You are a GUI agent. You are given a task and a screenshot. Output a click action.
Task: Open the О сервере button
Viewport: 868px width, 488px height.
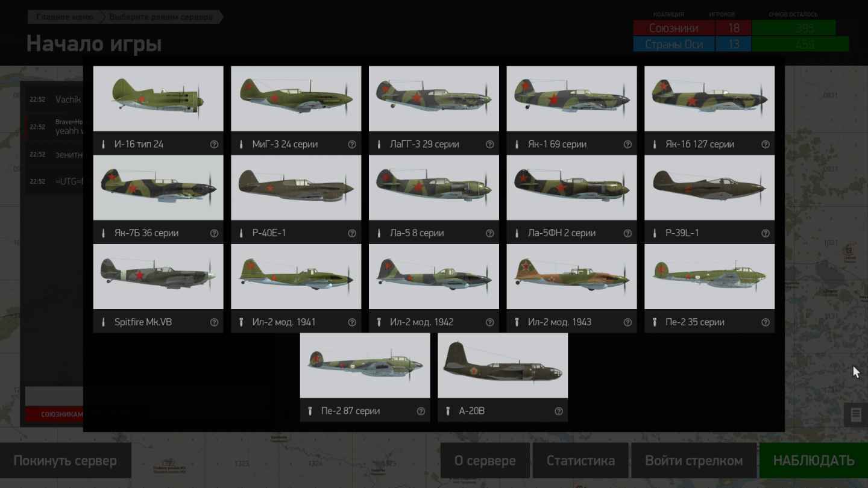point(485,461)
